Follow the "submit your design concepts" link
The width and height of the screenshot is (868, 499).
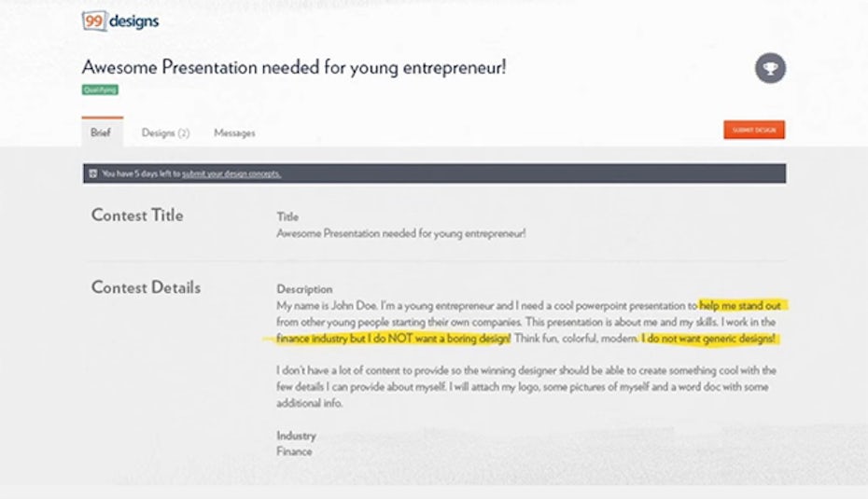(x=231, y=173)
